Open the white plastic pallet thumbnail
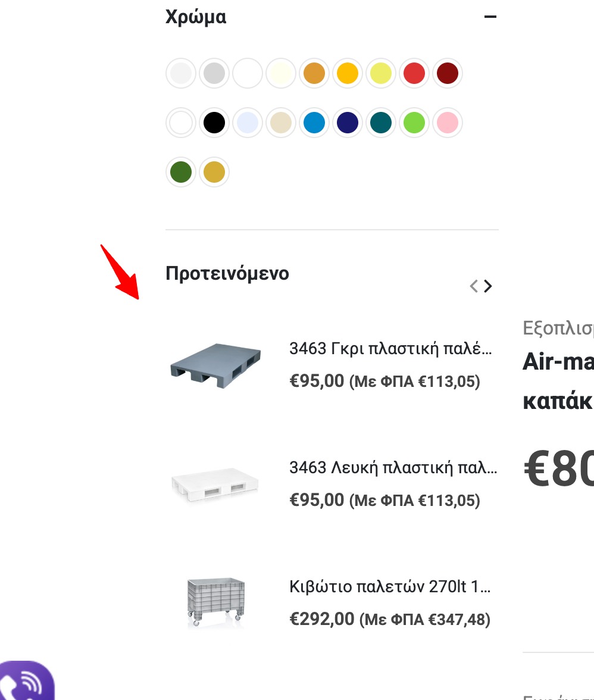This screenshot has height=700, width=594. pos(215,483)
